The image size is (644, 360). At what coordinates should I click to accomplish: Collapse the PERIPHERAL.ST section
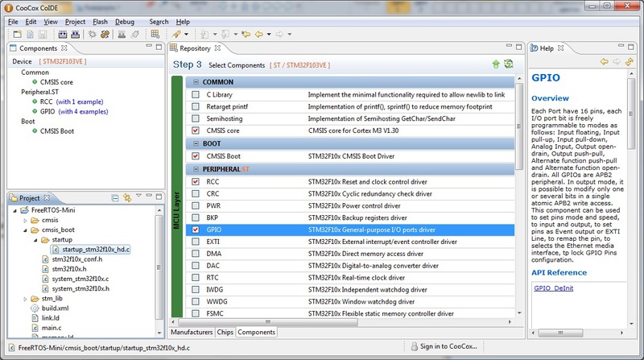coord(196,169)
